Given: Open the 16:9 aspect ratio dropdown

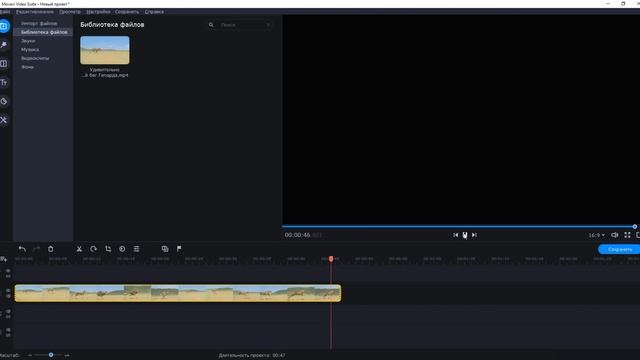Looking at the screenshot, I should pyautogui.click(x=596, y=236).
